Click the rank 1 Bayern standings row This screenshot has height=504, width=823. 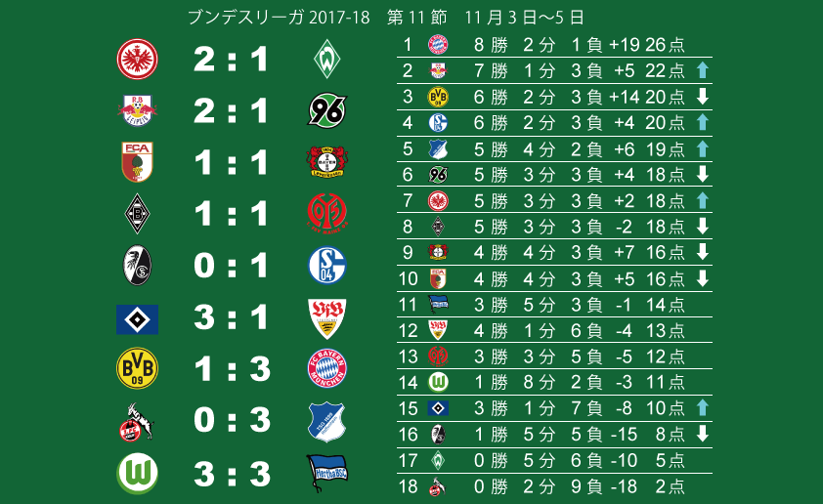554,45
